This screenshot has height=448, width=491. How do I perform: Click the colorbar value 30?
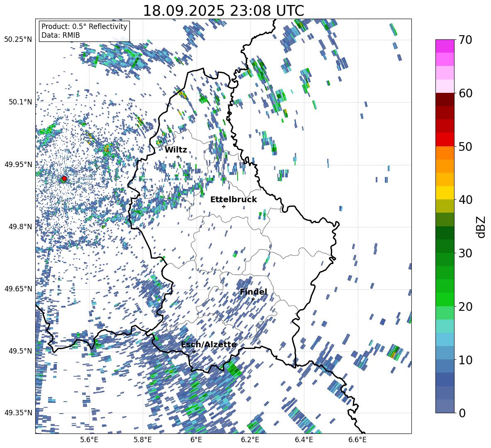(x=465, y=253)
